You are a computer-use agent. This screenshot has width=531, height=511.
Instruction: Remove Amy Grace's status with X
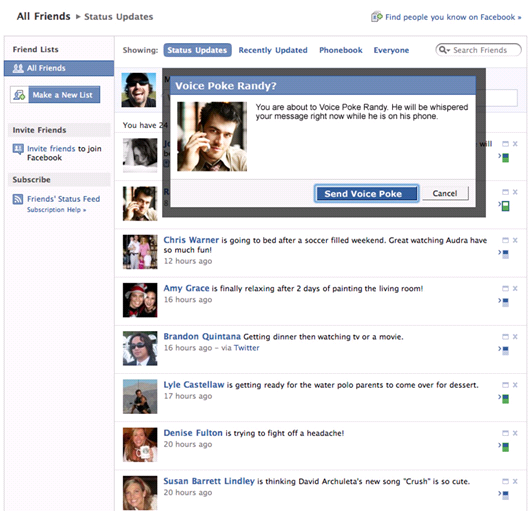pyautogui.click(x=515, y=288)
